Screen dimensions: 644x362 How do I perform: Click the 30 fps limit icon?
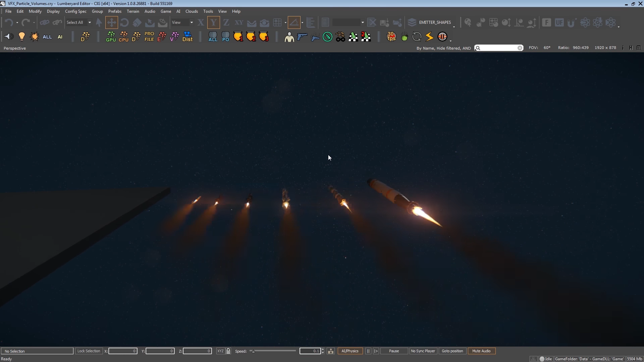[x=391, y=37]
